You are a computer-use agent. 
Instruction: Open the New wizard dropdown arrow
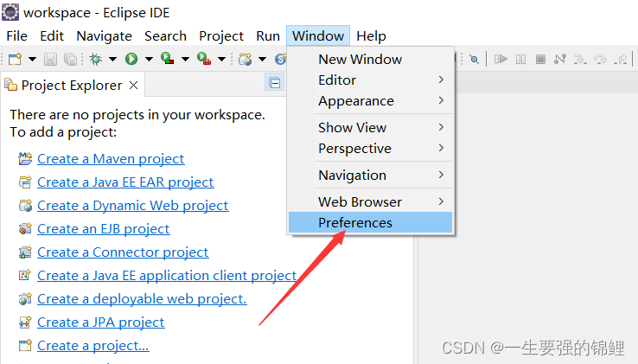pos(32,60)
